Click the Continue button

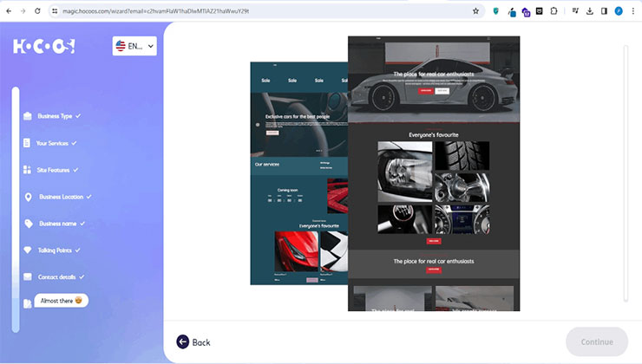tap(597, 342)
